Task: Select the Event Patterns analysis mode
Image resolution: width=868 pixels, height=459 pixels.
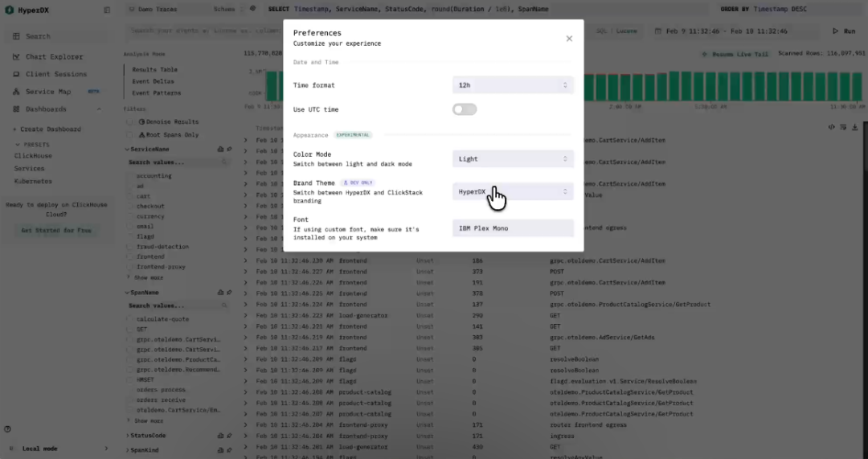Action: coord(157,93)
